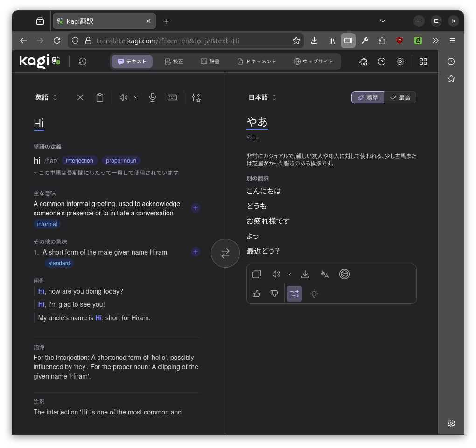Paste clipboard text into source field

[99, 97]
